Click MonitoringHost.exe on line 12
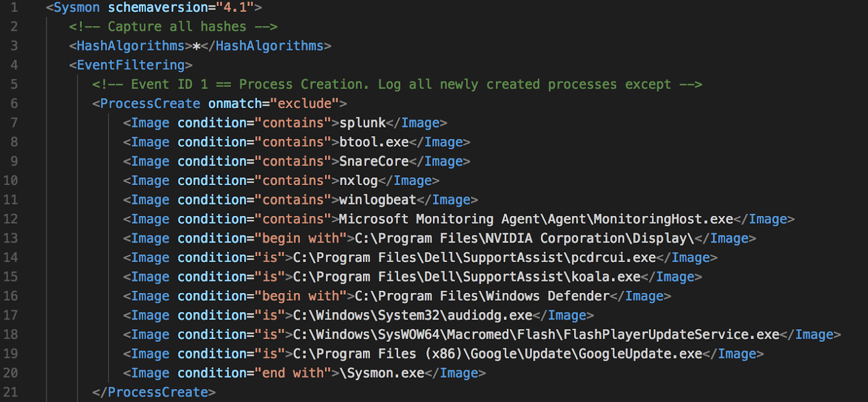 (x=663, y=219)
